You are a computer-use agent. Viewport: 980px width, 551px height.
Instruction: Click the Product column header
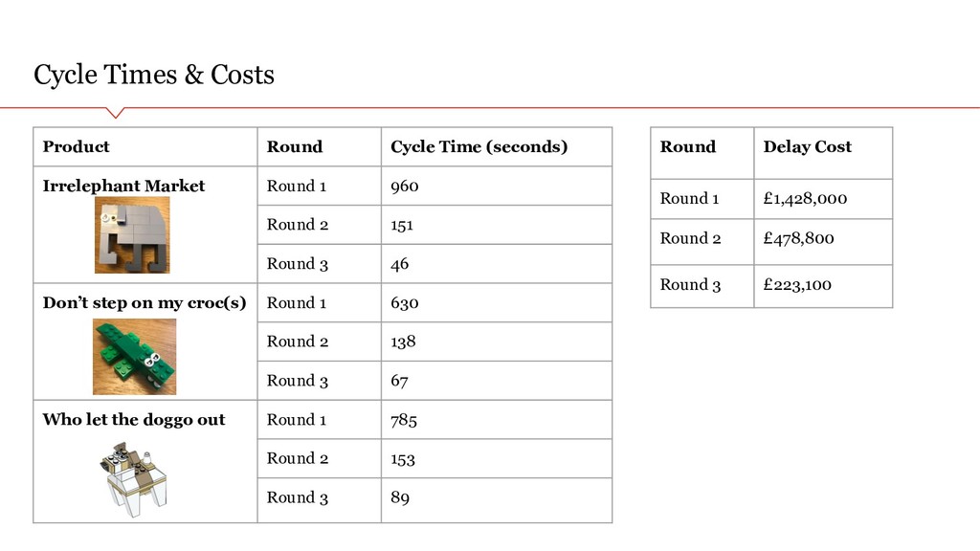point(145,146)
